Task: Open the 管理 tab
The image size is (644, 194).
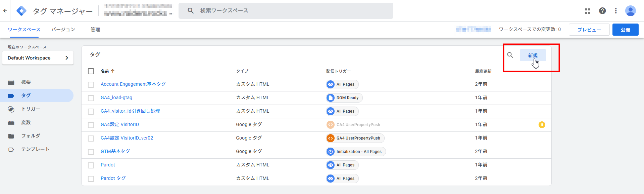Action: click(x=95, y=30)
